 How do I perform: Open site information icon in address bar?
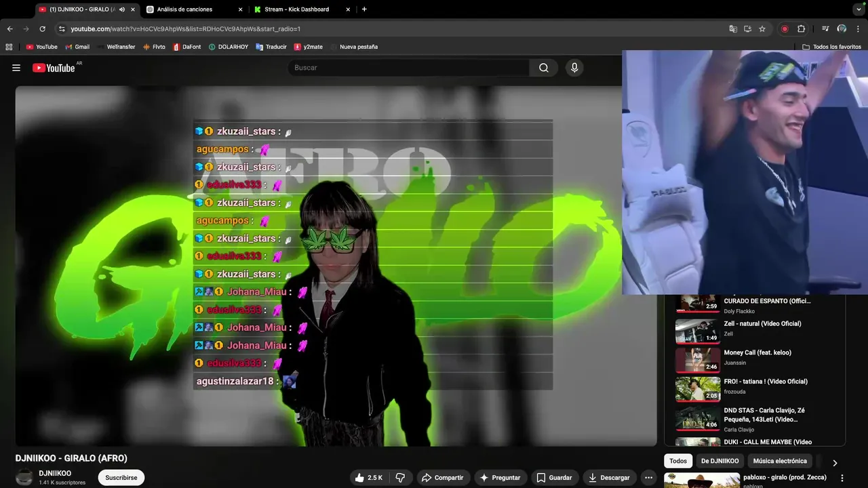coord(62,29)
